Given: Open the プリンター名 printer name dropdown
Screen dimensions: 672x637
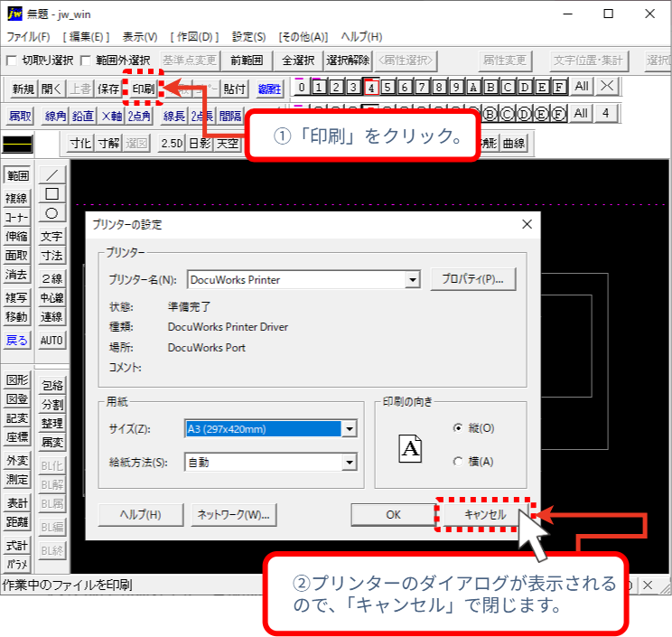Looking at the screenshot, I should [412, 280].
